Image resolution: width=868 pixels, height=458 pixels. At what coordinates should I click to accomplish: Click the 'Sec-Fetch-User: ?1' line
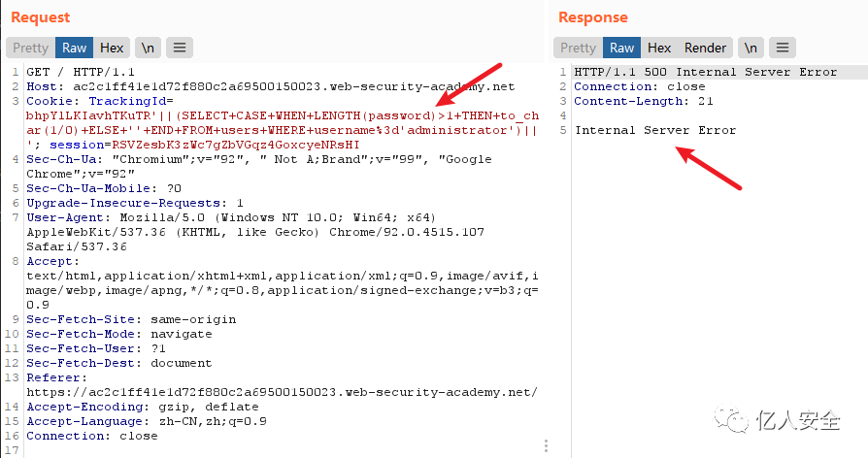click(x=96, y=349)
